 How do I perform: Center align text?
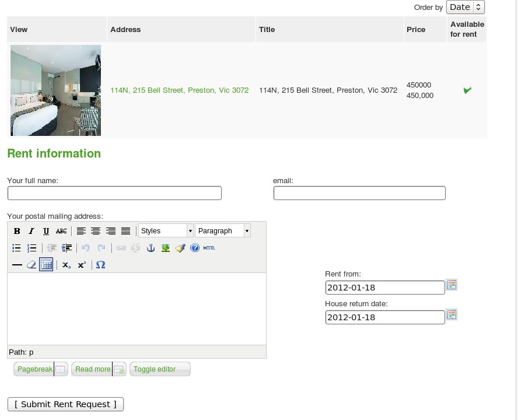coord(96,231)
